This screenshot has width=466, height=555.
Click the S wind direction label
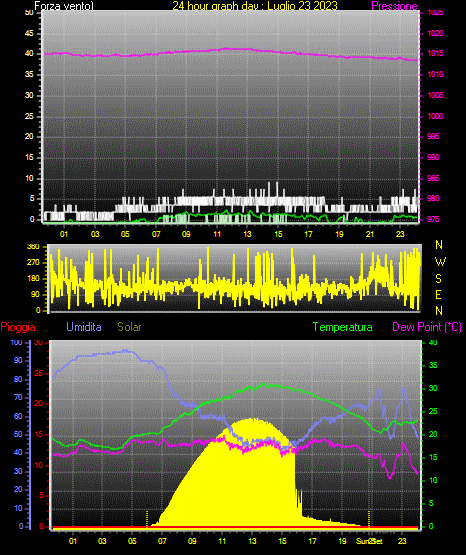tap(438, 279)
